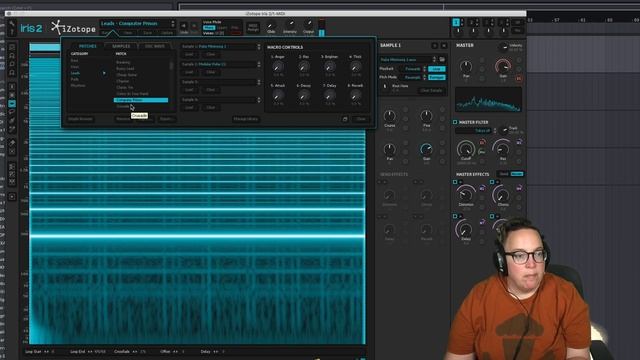The height and width of the screenshot is (360, 640).
Task: Adjust the Sample 1 Pan knob
Action: coord(390,149)
